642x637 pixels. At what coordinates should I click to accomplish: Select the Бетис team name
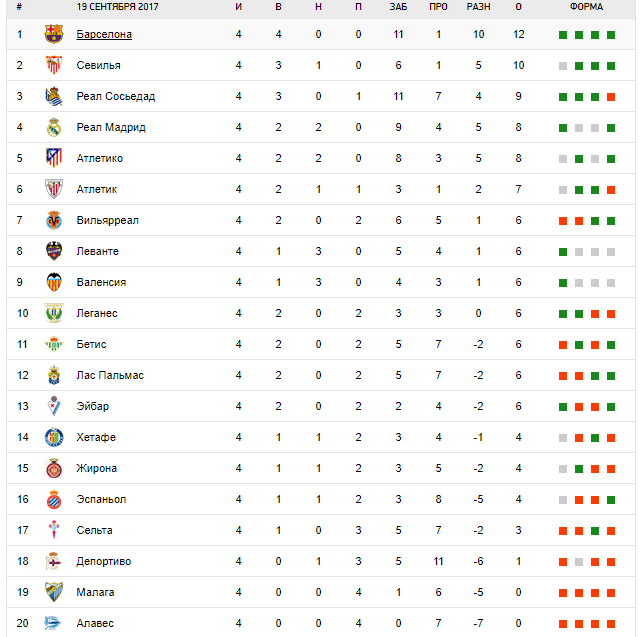point(91,344)
